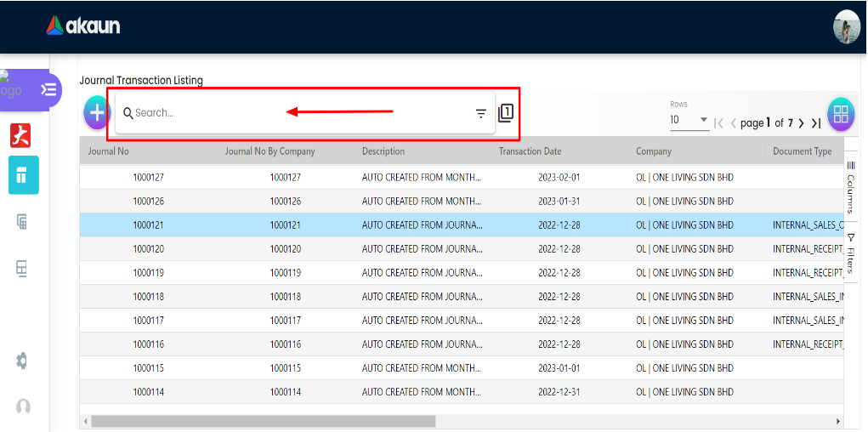Expand the Columns side panel
The image size is (868, 432).
[x=850, y=186]
